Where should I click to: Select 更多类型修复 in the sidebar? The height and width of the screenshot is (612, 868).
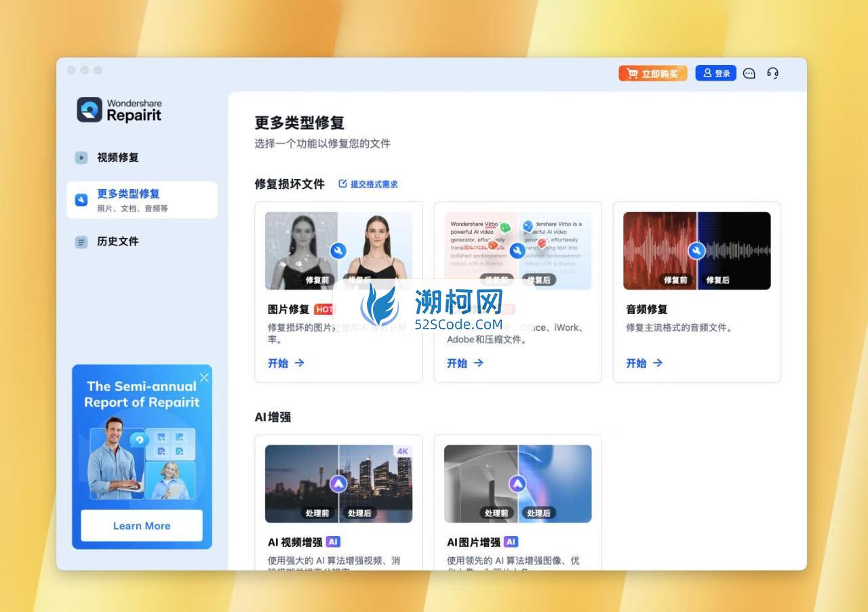coord(142,200)
